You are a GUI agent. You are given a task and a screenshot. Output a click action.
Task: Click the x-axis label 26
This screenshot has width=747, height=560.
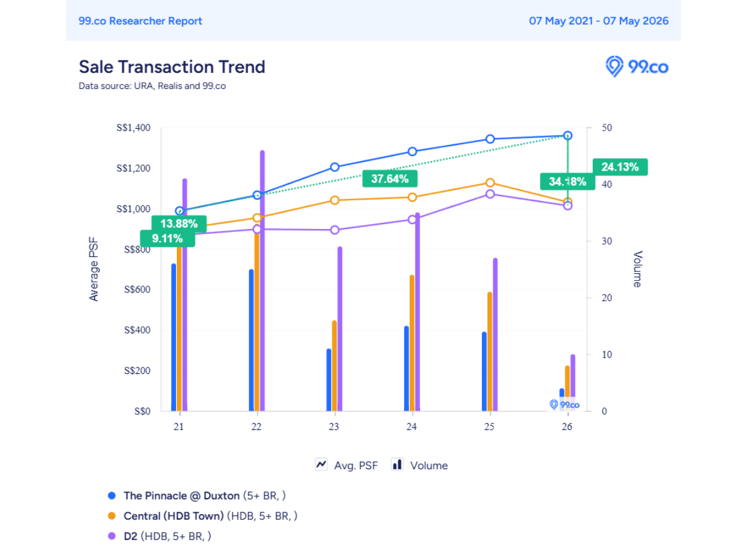click(568, 427)
